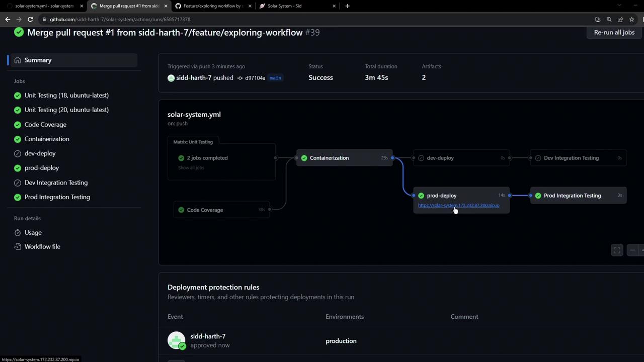Select Workflow file in Run details
The height and width of the screenshot is (362, 644).
click(x=42, y=246)
